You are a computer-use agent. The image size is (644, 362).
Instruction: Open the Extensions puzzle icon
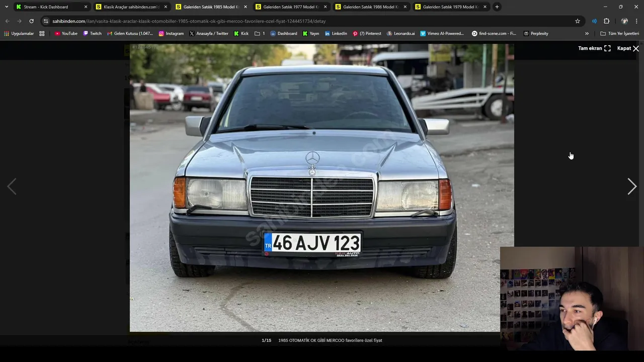point(606,21)
